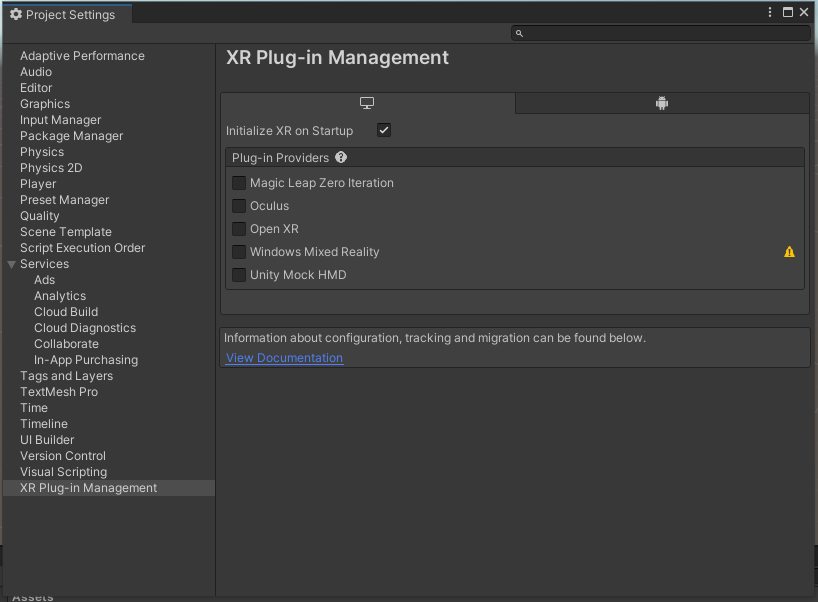Select XR Plug-in Management in sidebar

tap(109, 488)
